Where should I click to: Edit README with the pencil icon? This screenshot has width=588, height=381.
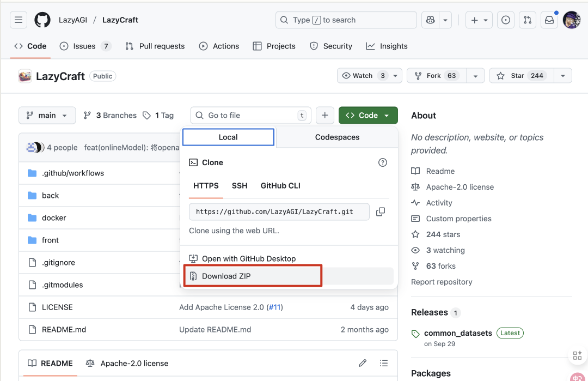tap(363, 363)
